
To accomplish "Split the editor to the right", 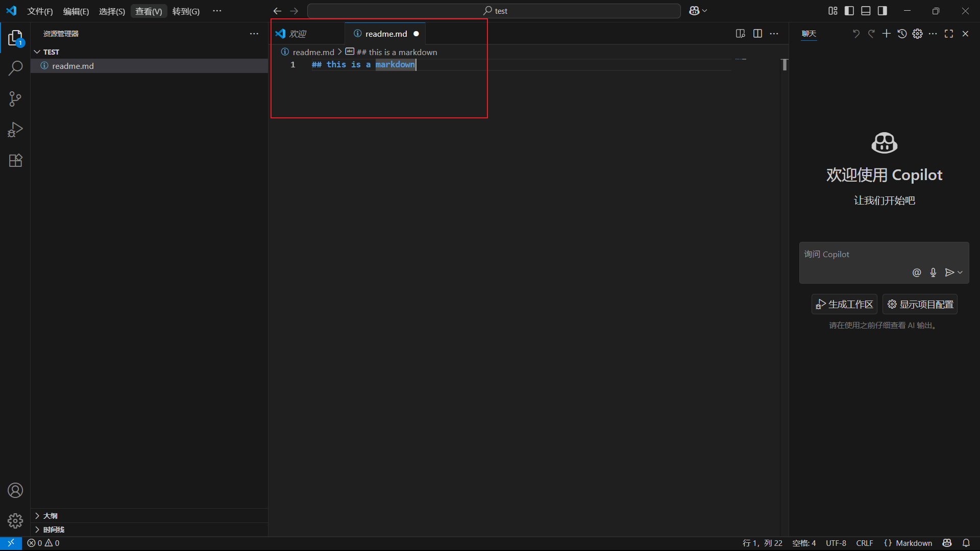I will click(757, 34).
